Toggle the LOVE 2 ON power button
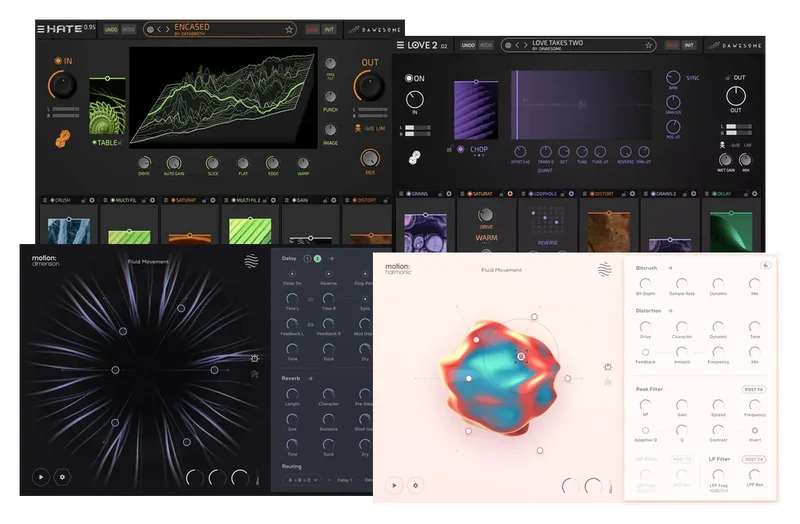The height and width of the screenshot is (524, 800). coord(409,78)
